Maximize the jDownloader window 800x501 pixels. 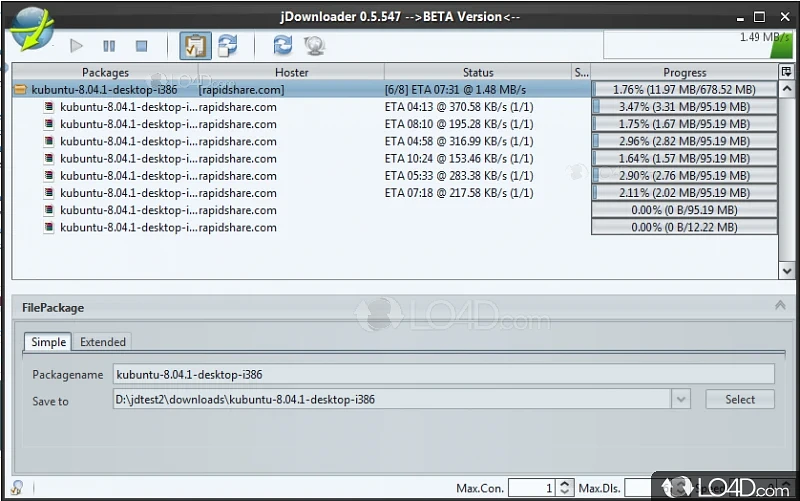point(759,17)
